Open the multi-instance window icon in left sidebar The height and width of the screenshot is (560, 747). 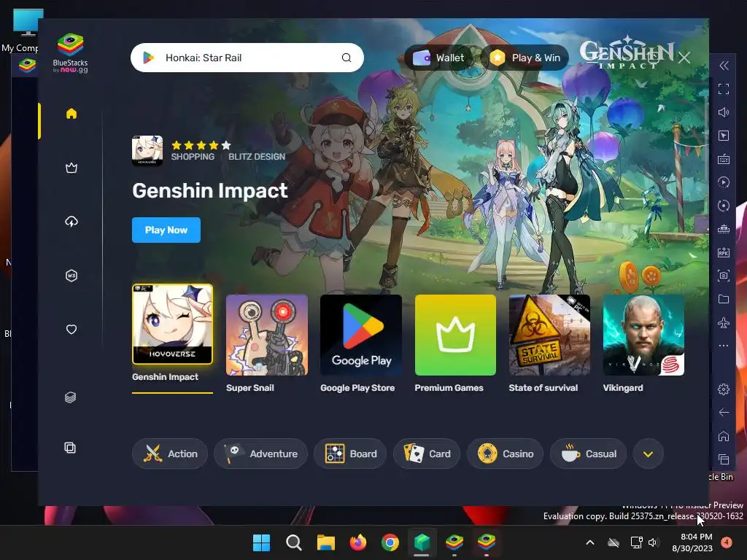70,448
